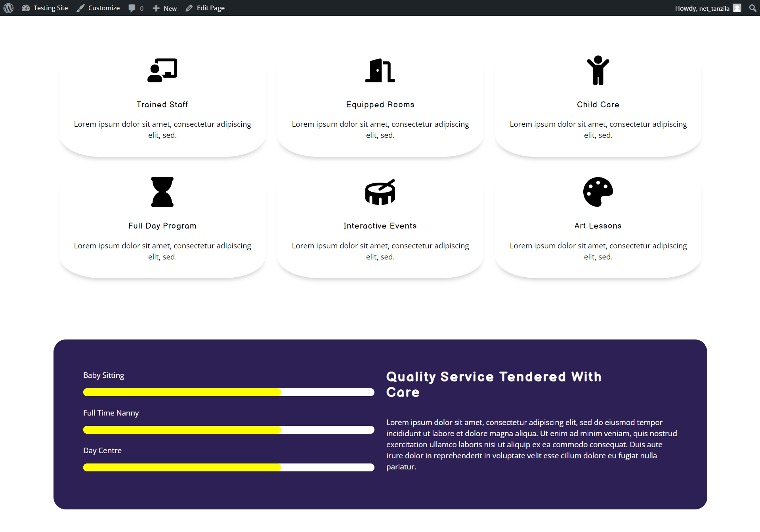Open the Testing Site menu

45,8
